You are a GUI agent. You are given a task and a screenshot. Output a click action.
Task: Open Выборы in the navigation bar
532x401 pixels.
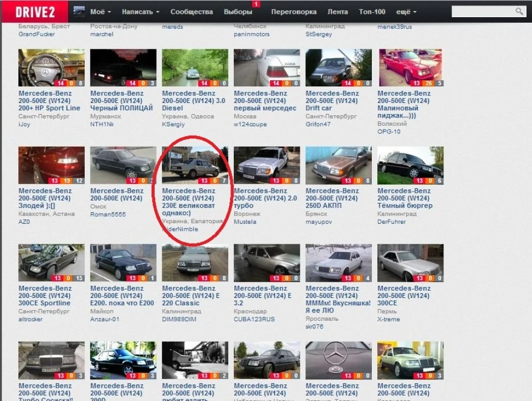pyautogui.click(x=238, y=12)
